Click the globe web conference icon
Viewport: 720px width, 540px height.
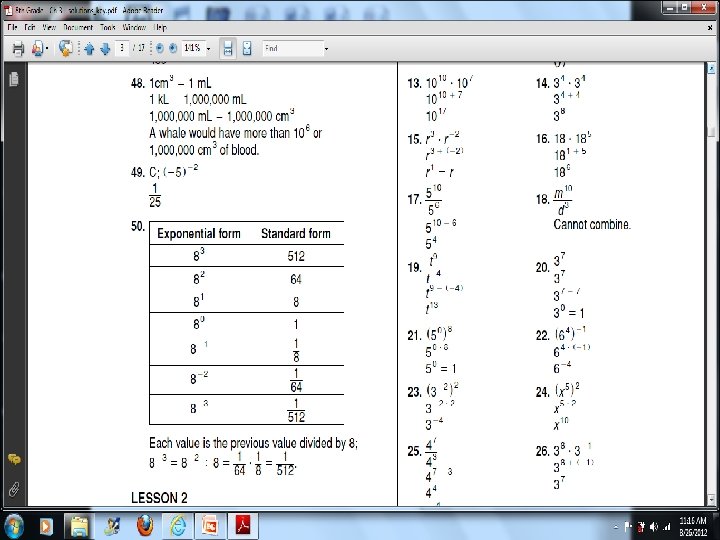66,48
